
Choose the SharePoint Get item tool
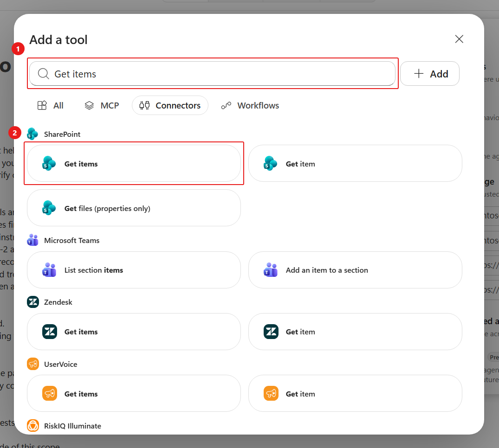(355, 163)
